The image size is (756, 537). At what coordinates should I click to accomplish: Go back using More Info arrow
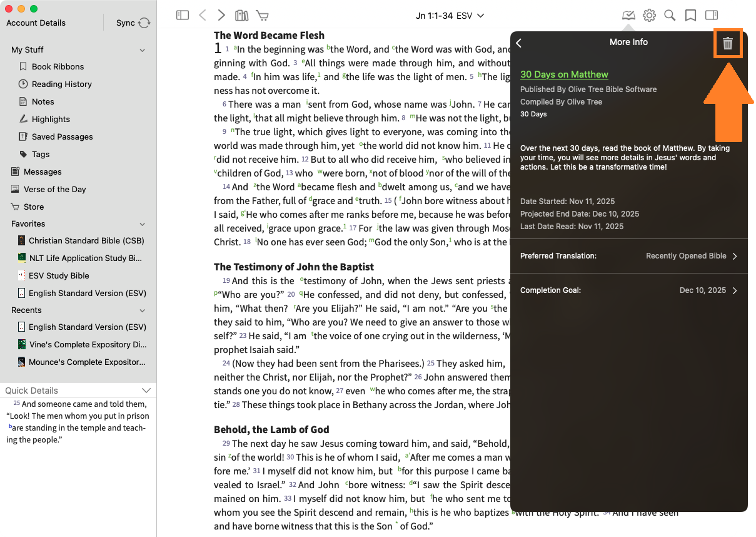(x=519, y=43)
